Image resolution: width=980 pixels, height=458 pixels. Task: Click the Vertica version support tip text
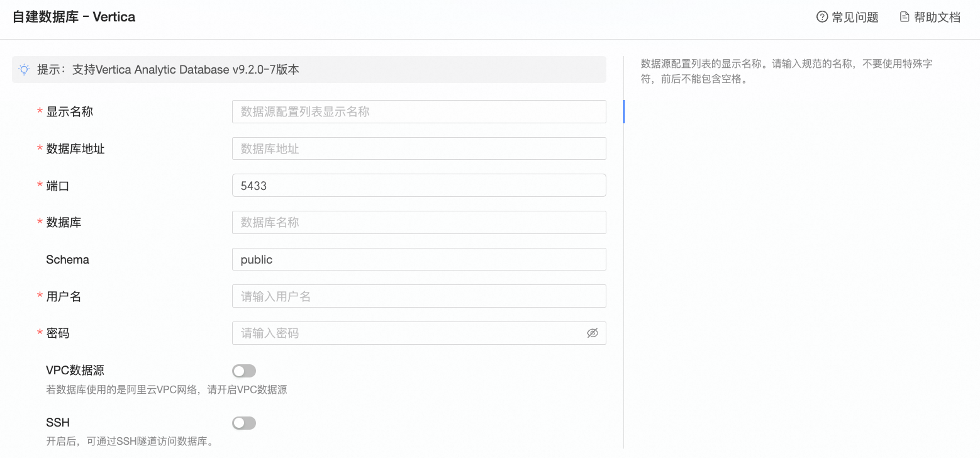coord(168,69)
